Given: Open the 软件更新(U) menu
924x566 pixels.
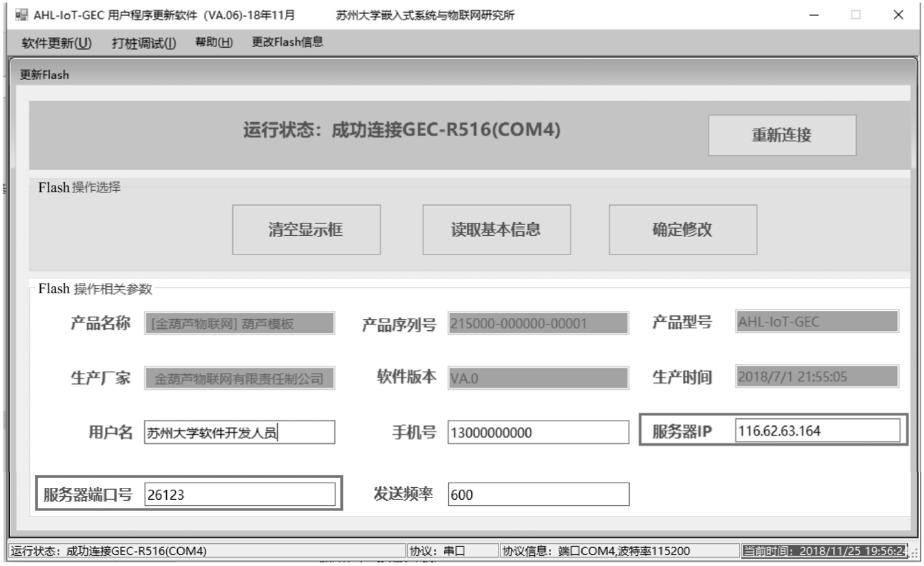Looking at the screenshot, I should point(56,43).
